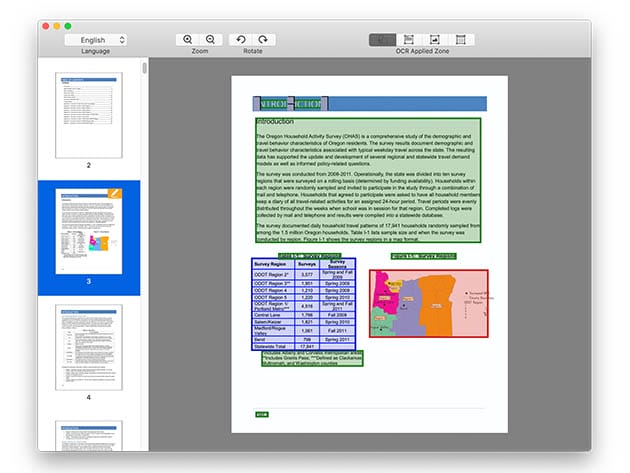Rotate the page clockwise
This screenshot has width=630, height=473.
pyautogui.click(x=263, y=39)
